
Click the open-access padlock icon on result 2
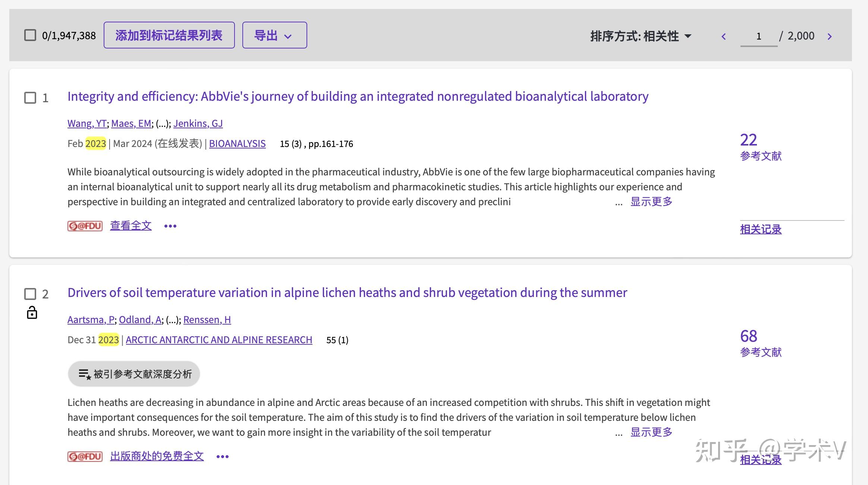click(x=32, y=313)
